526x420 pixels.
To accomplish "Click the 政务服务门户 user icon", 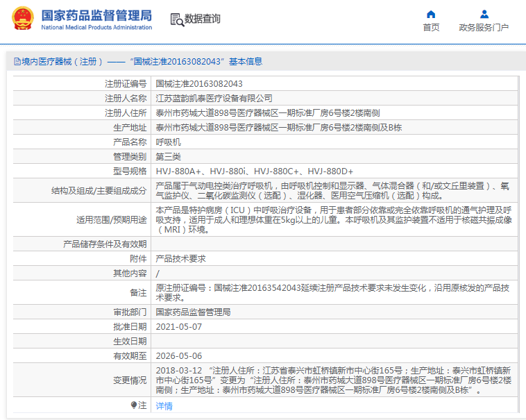I will pyautogui.click(x=484, y=14).
